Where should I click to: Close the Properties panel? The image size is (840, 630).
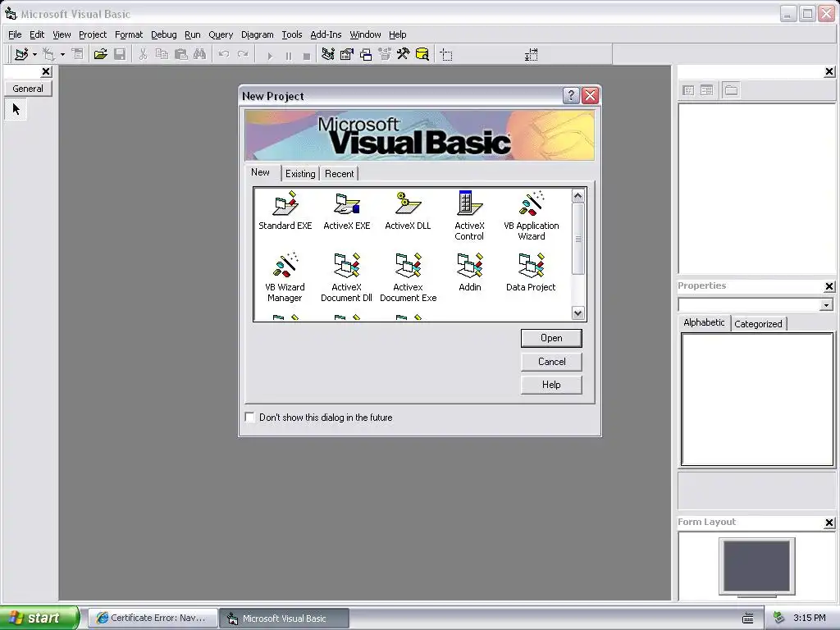point(829,286)
